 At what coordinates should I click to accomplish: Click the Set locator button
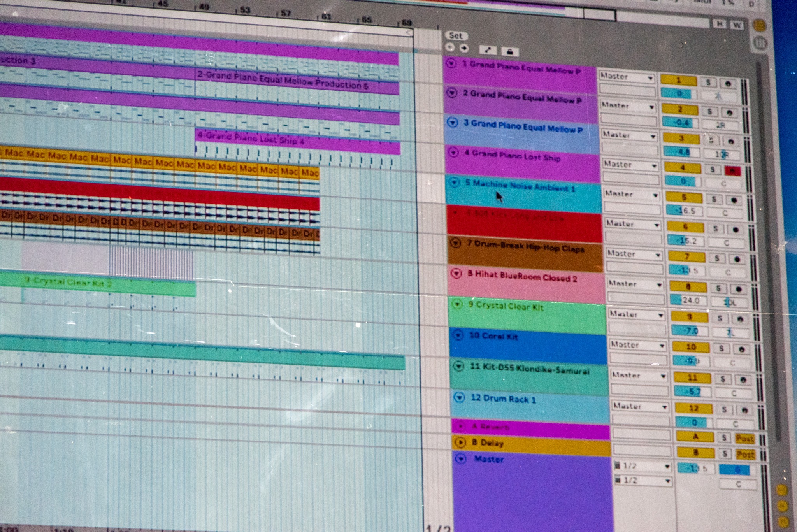click(x=456, y=36)
